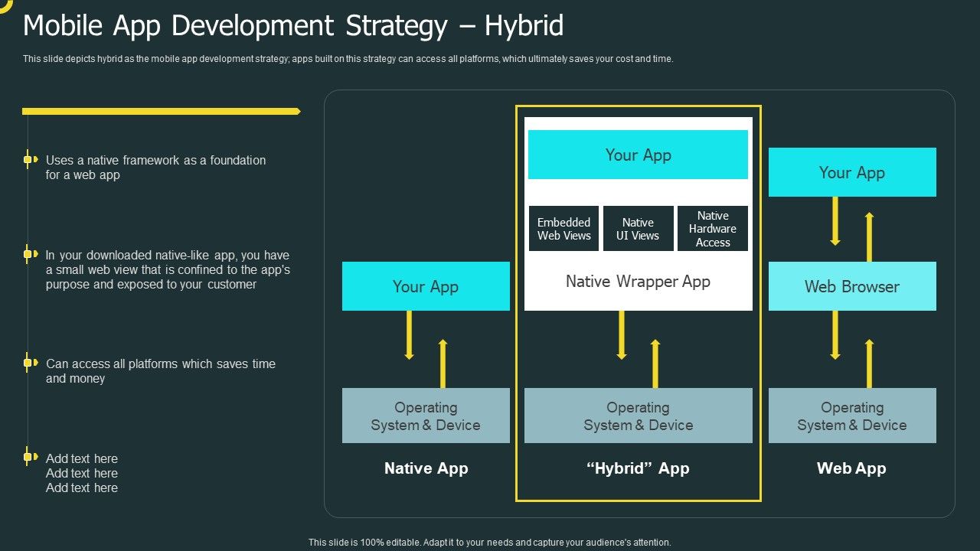Select the 'Native App' column label
Viewport: 980px width, 551px height.
(x=426, y=468)
